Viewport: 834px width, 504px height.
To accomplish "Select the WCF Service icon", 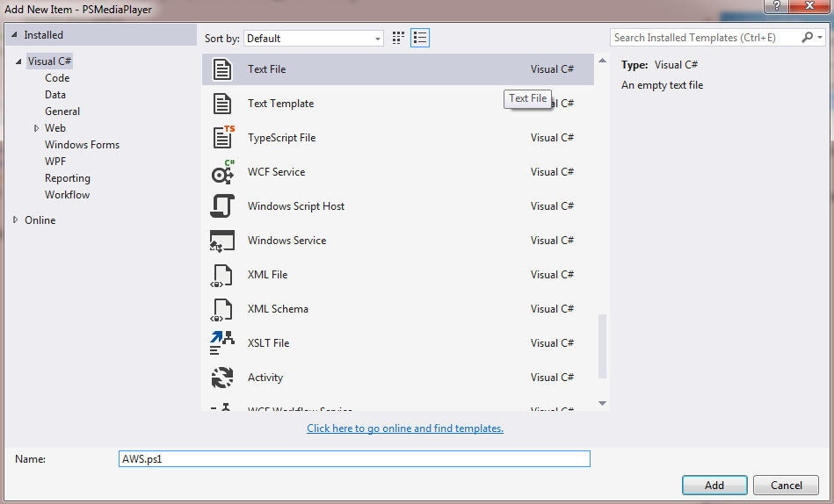I will pos(222,172).
